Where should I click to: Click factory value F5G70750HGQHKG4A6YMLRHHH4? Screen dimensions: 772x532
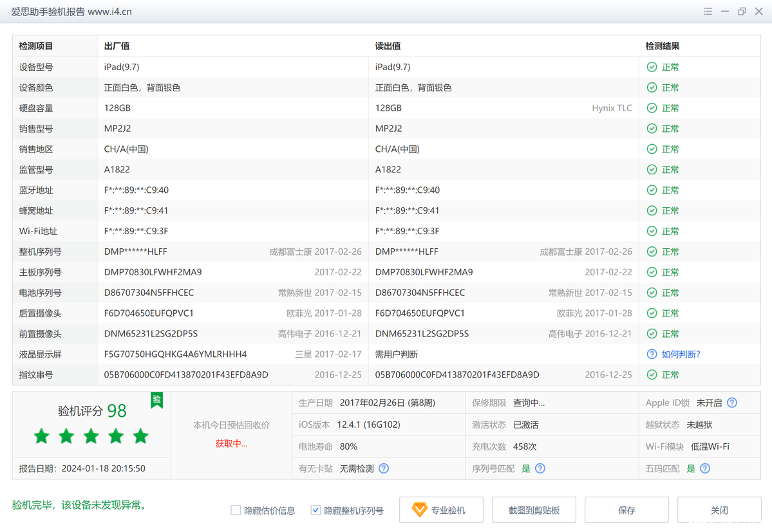176,354
